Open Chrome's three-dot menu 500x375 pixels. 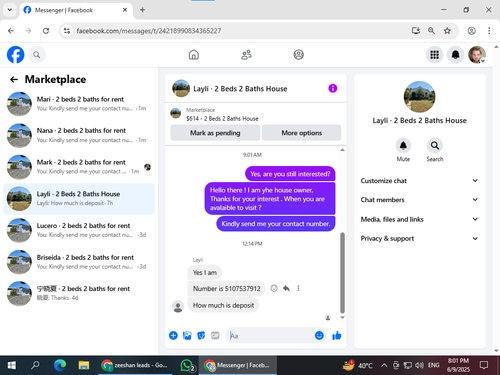tap(489, 31)
